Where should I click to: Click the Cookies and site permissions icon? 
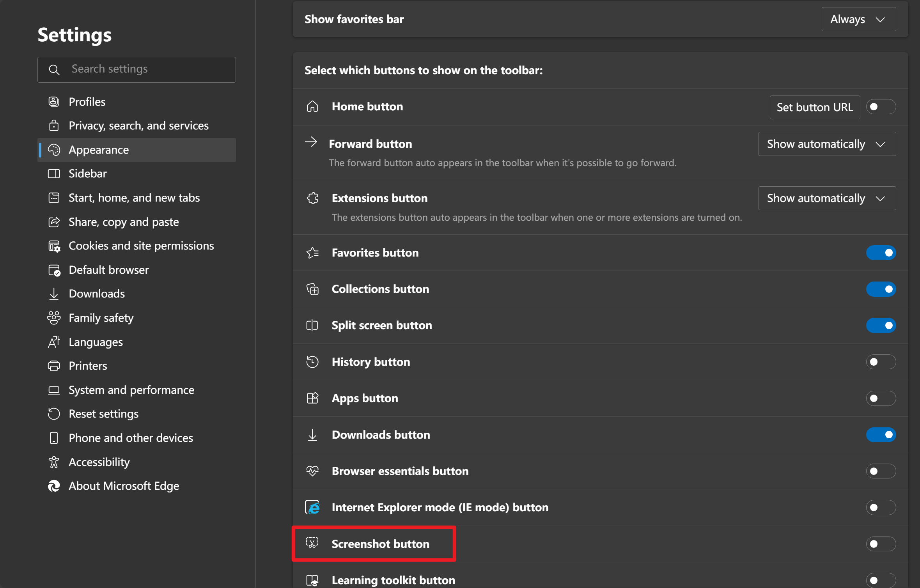point(54,246)
